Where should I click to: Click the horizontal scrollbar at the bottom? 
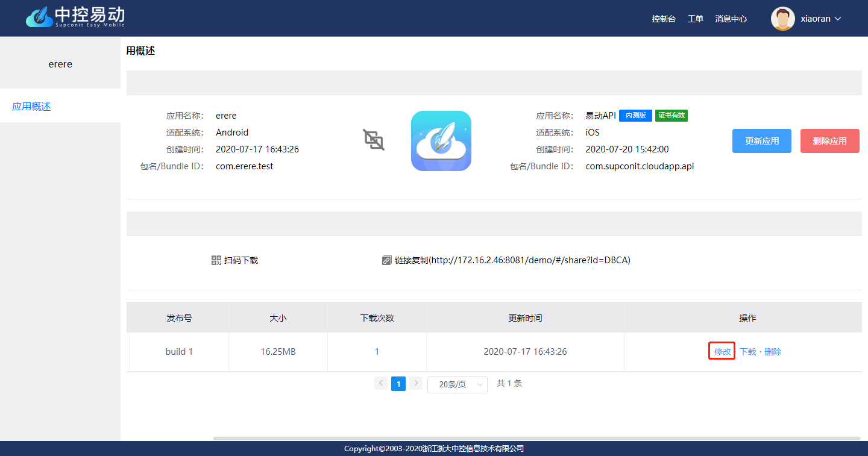click(536, 439)
